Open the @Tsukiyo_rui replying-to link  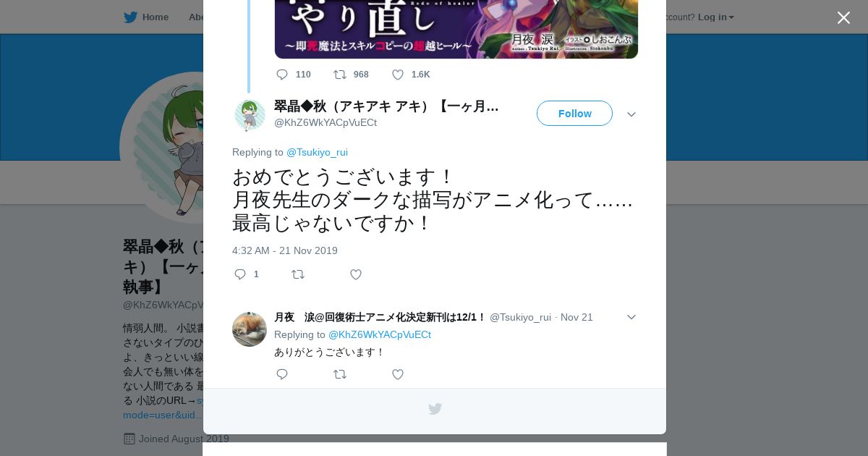pyautogui.click(x=317, y=152)
